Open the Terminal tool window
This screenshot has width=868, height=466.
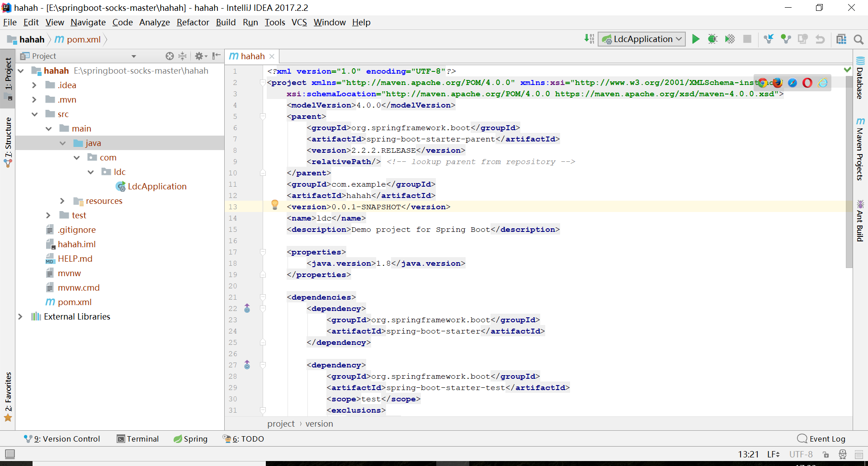138,438
